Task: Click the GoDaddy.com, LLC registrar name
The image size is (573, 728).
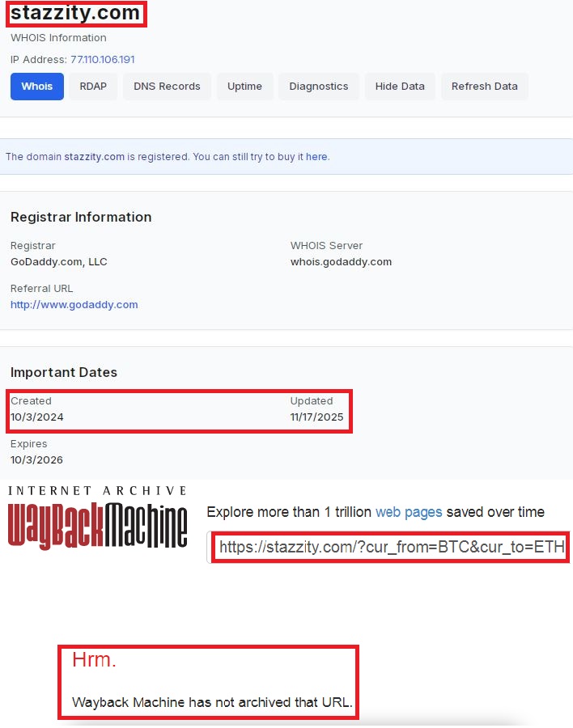Action: point(59,262)
